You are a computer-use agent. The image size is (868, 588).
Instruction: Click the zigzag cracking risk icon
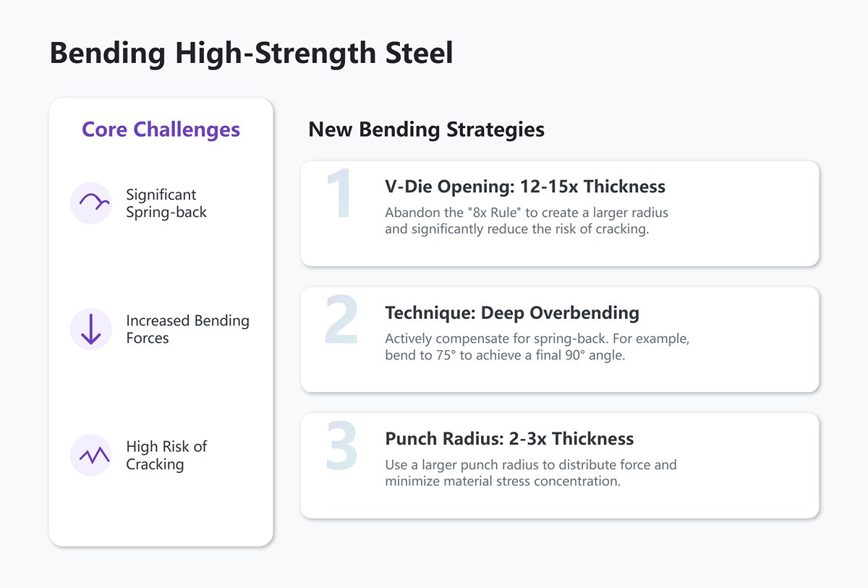click(91, 455)
